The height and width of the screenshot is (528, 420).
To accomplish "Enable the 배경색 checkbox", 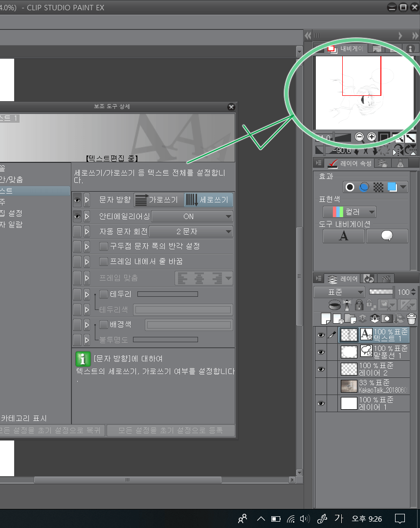I will point(103,325).
